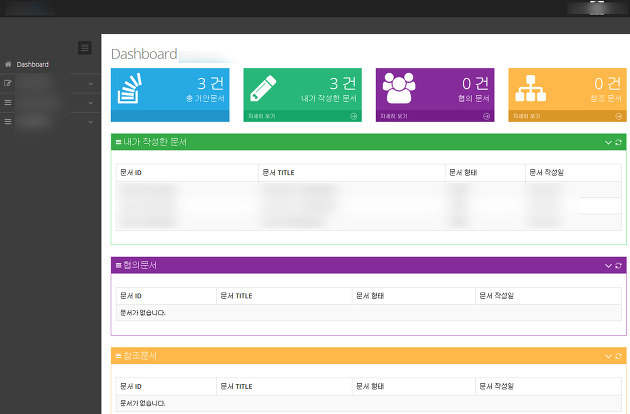Open 자세히 보기 link on green card
This screenshot has width=630, height=414.
[262, 116]
